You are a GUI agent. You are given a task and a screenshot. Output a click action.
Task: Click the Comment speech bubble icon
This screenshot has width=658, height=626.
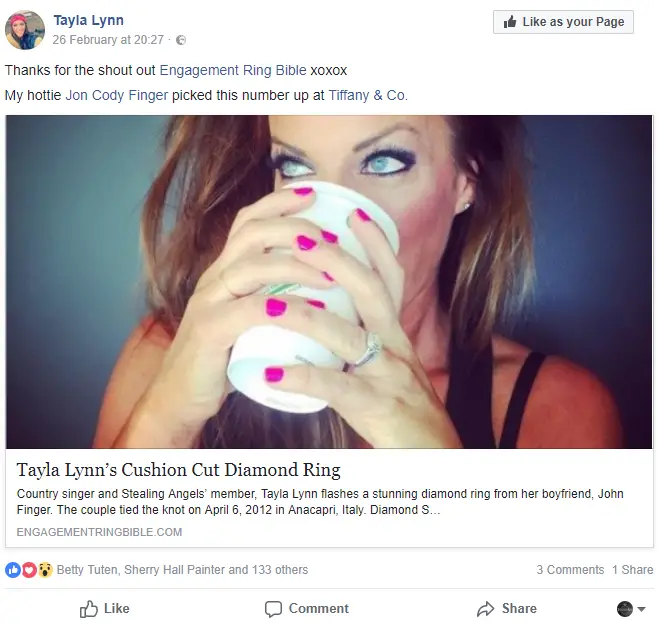(x=273, y=609)
